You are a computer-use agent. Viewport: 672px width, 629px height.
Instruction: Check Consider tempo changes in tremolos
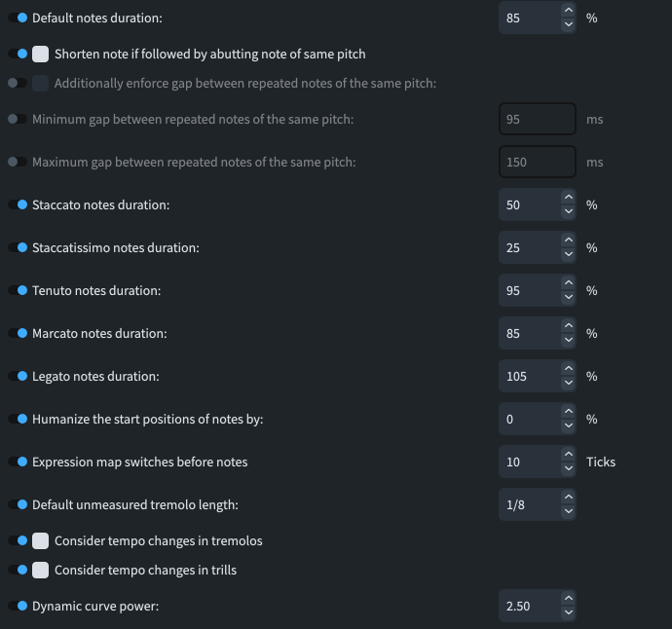(41, 540)
